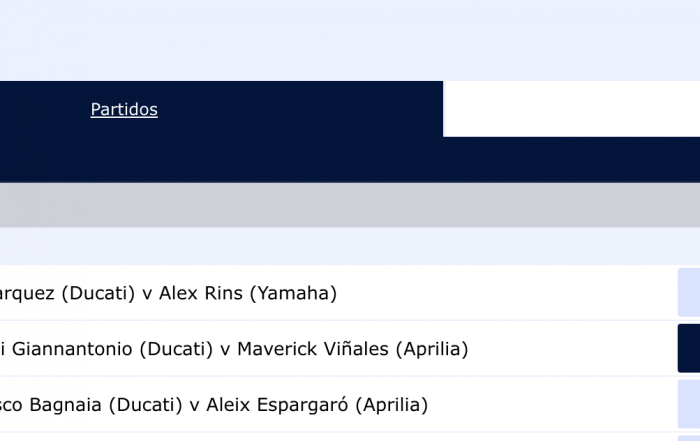Click the partially visible odds button below Espargaró row

click(689, 438)
